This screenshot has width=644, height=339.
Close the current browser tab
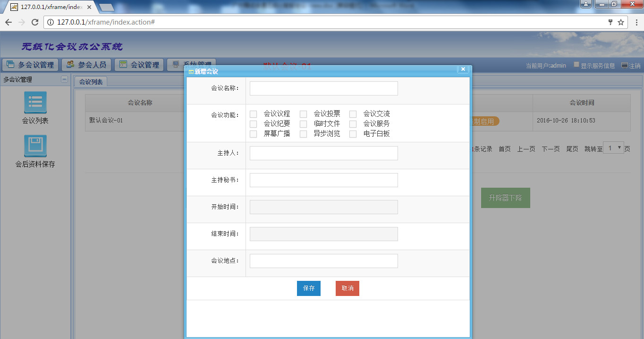coord(89,7)
